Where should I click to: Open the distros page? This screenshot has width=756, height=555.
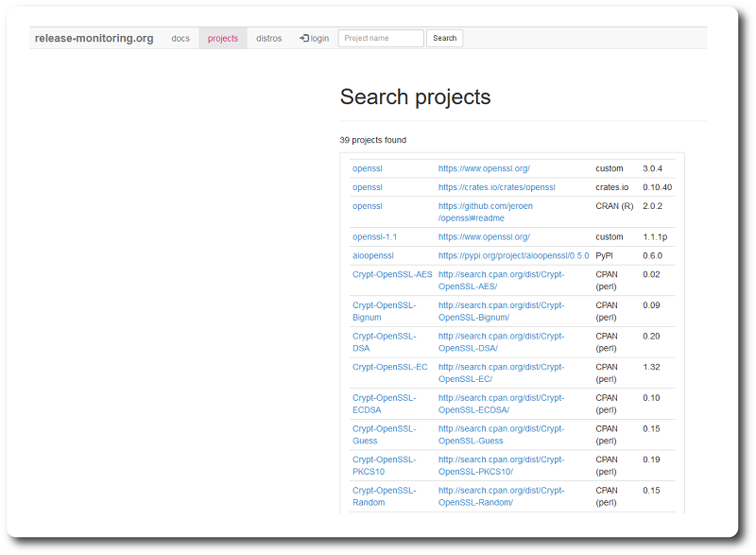tap(268, 38)
